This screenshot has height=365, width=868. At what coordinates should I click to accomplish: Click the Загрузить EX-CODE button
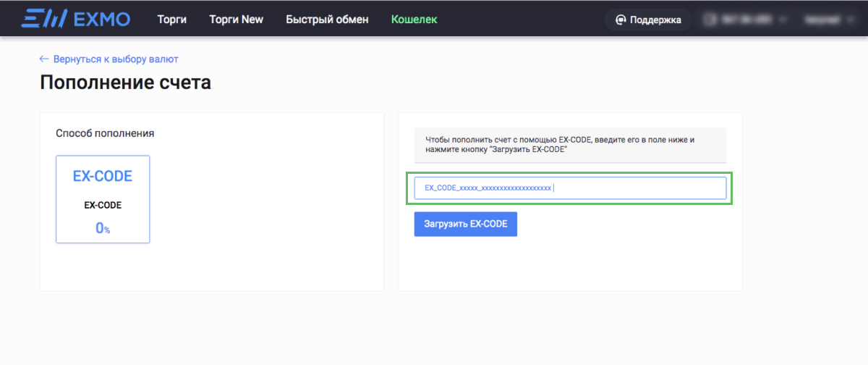pos(466,224)
